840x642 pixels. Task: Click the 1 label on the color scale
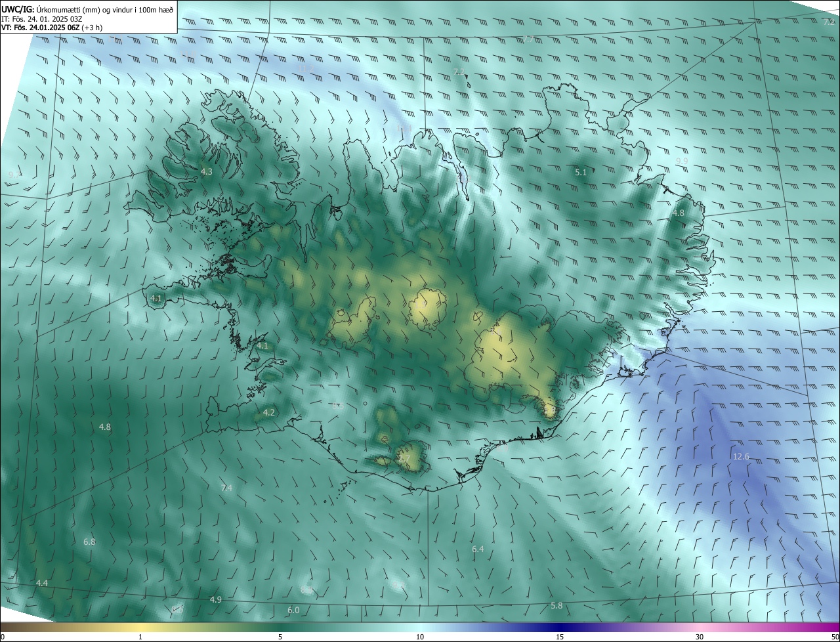[x=140, y=637]
